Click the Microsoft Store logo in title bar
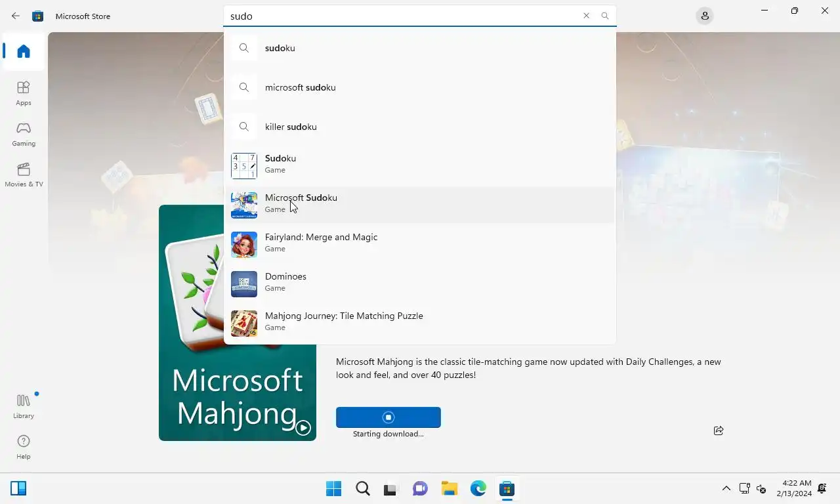This screenshot has width=840, height=504. coord(38,16)
